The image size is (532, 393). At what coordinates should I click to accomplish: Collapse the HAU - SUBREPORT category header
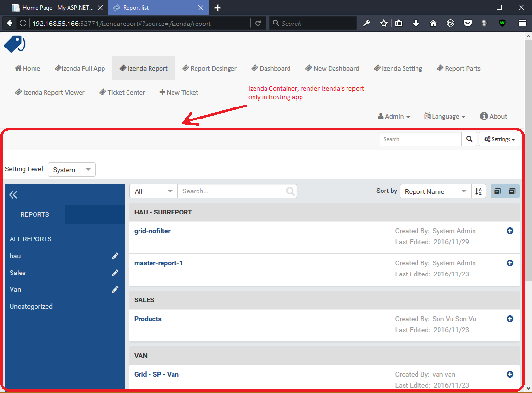324,212
